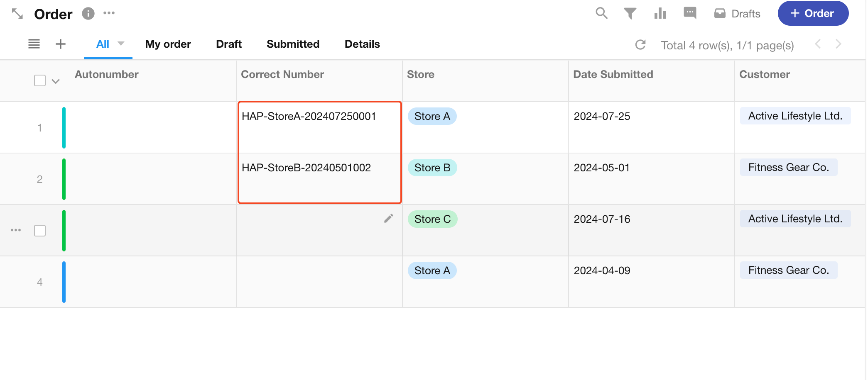
Task: Open the view list hamburger icon
Action: click(34, 44)
